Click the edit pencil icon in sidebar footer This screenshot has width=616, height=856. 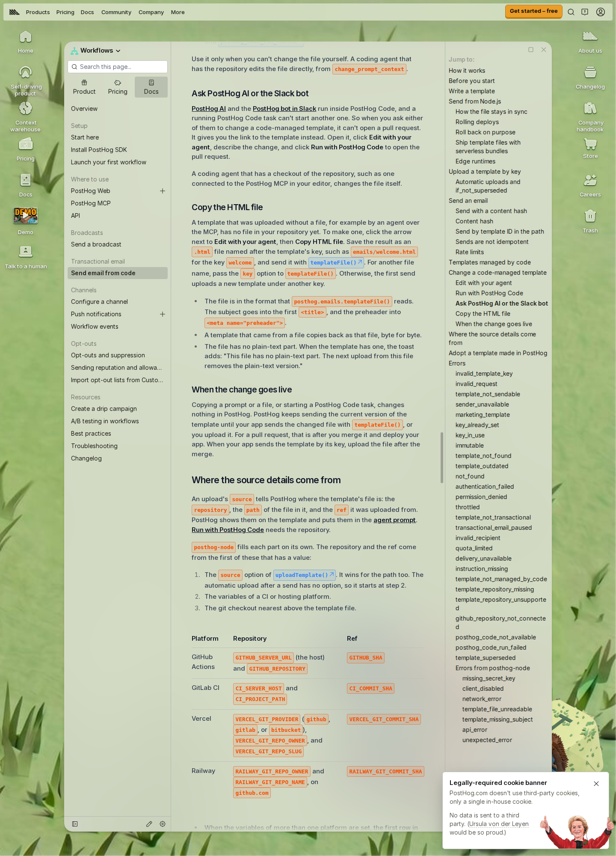coord(149,824)
